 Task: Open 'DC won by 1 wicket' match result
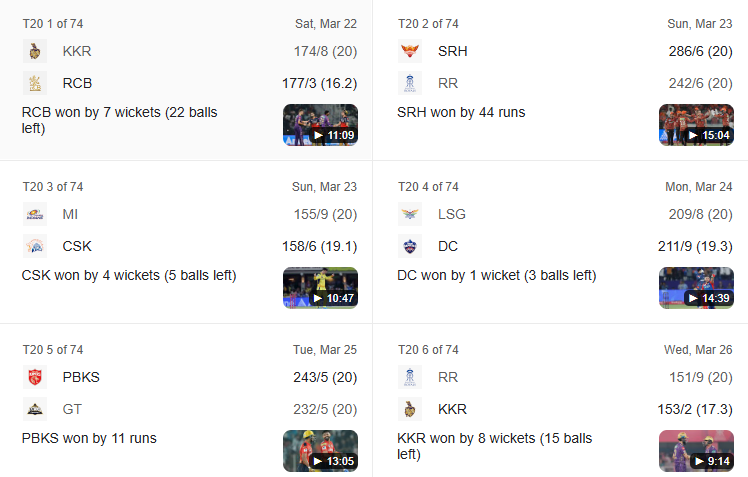(497, 276)
